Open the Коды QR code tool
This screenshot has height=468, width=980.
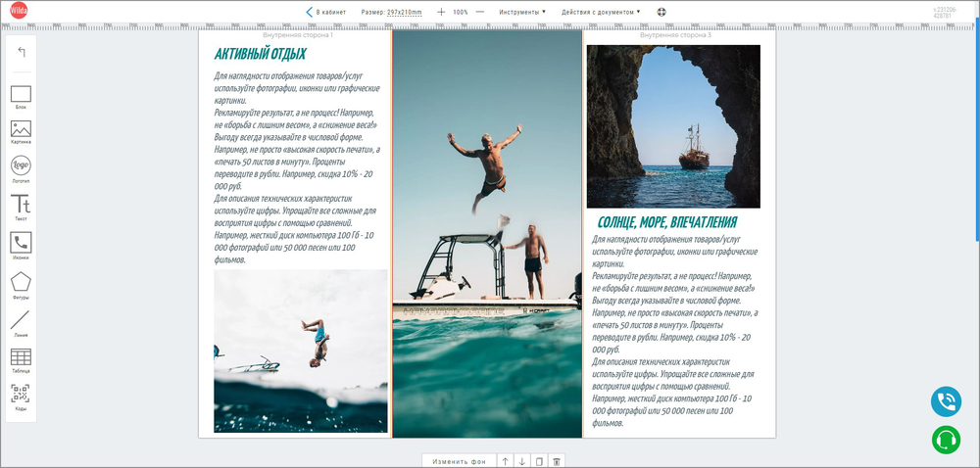point(21,394)
